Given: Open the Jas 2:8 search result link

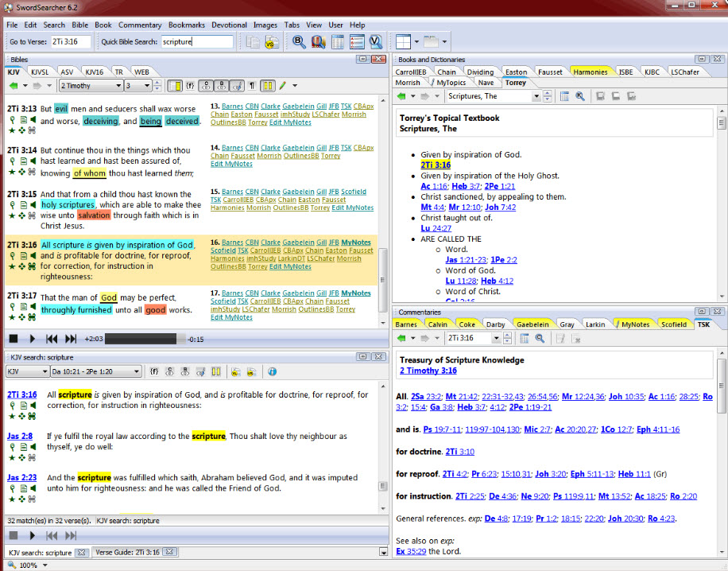Looking at the screenshot, I should point(20,437).
